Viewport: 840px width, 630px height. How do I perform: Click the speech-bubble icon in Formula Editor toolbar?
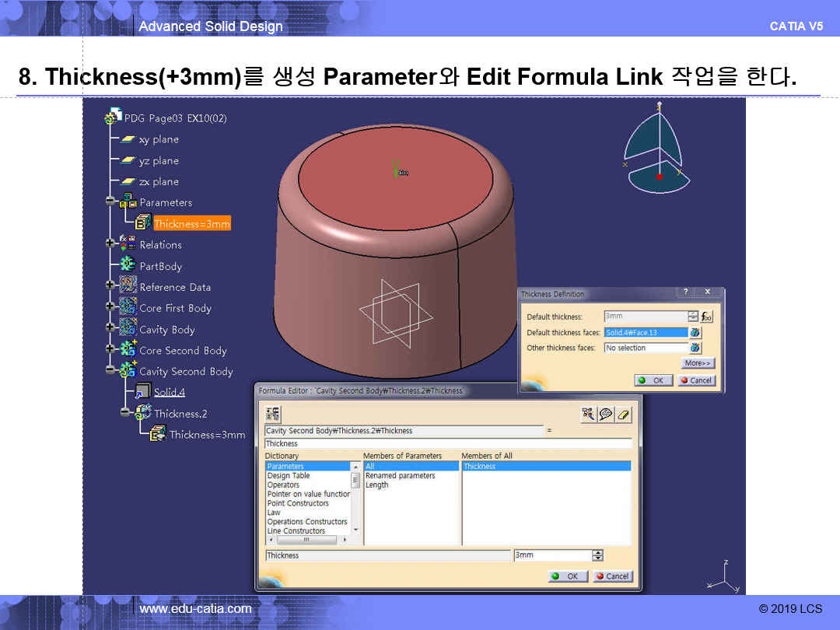pos(606,415)
